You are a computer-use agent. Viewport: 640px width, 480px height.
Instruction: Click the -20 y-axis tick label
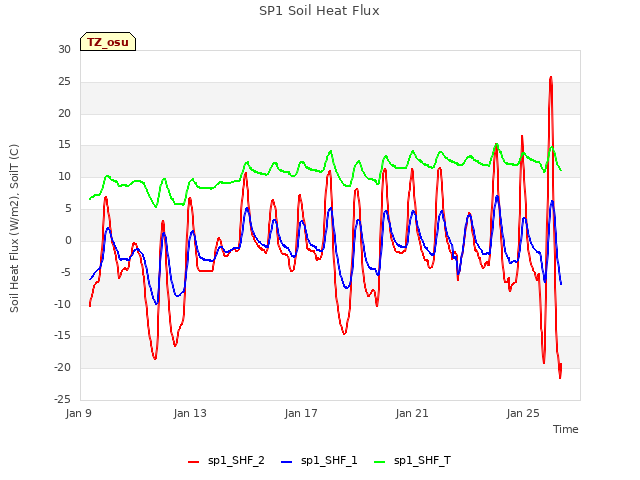(63, 368)
